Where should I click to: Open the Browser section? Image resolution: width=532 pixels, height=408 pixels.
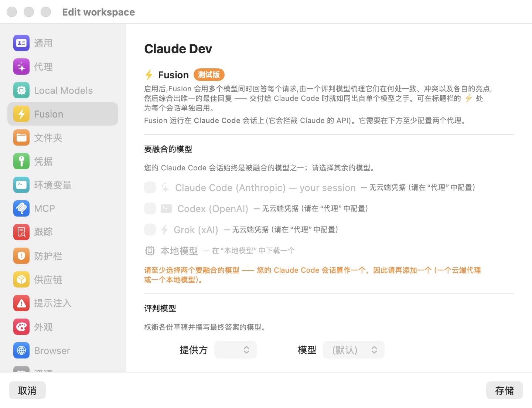[63, 350]
